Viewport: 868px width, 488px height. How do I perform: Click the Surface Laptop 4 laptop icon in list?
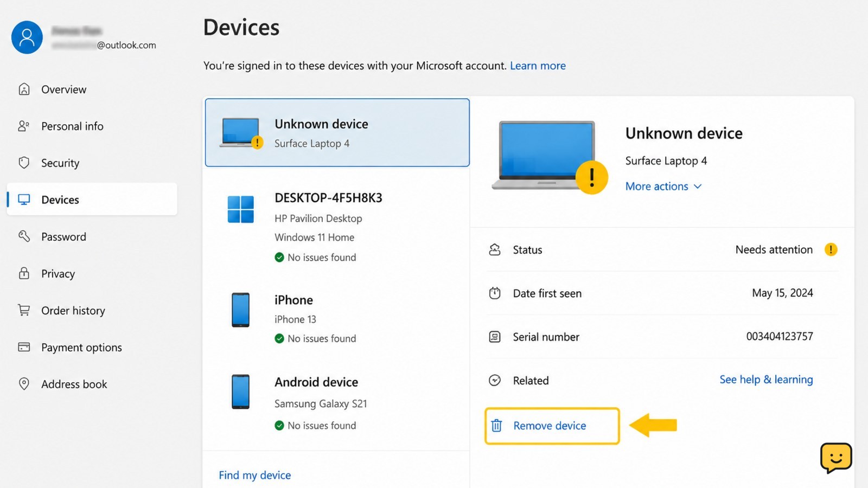tap(241, 133)
